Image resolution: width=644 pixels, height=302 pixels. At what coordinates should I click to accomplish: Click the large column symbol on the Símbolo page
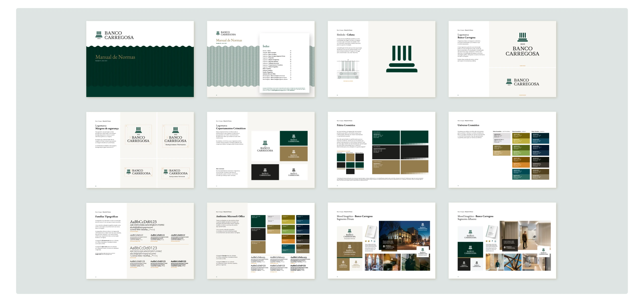402,59
